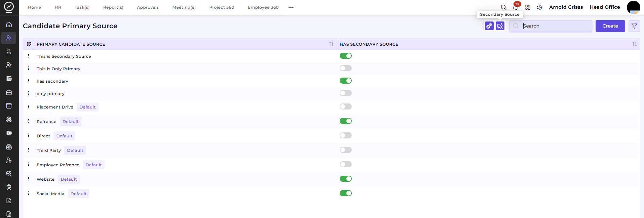Click the Third Party row text
644x218 pixels.
pyautogui.click(x=49, y=150)
